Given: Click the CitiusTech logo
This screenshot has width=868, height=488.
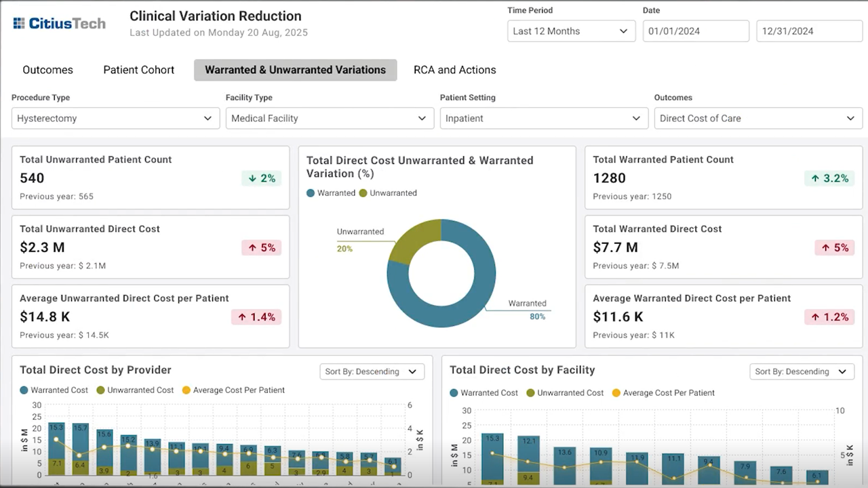Looking at the screenshot, I should coord(60,23).
